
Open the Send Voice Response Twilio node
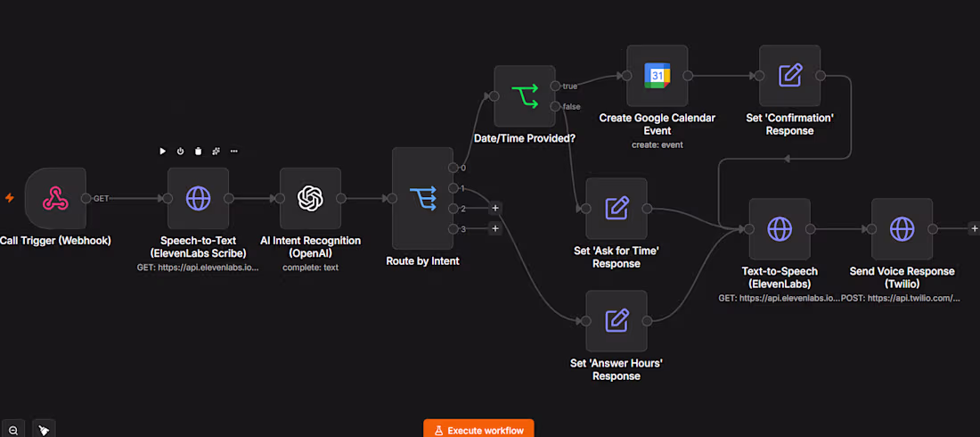click(902, 228)
